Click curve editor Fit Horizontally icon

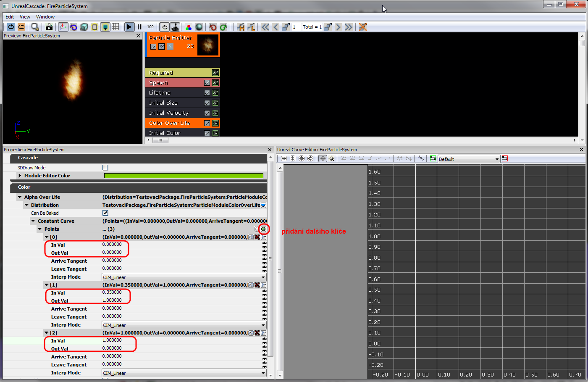tap(284, 158)
